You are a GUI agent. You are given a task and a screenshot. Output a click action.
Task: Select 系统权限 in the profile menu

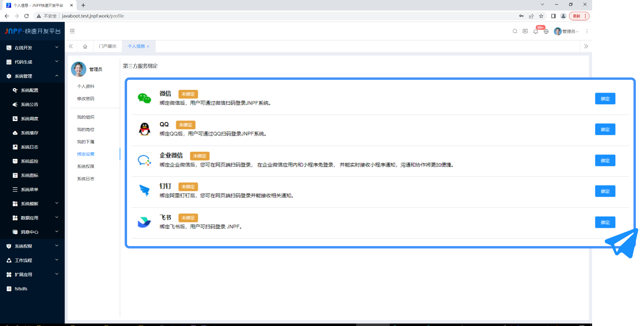pyautogui.click(x=86, y=166)
